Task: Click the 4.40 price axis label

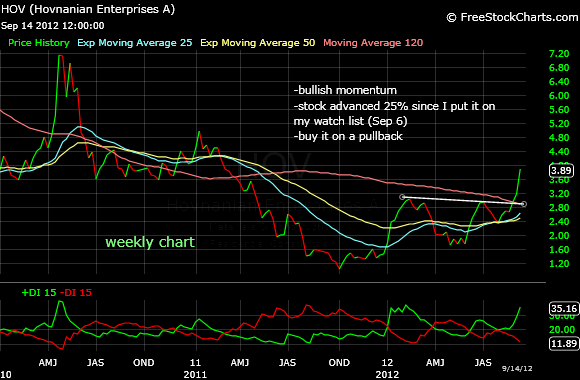Action: 559,152
